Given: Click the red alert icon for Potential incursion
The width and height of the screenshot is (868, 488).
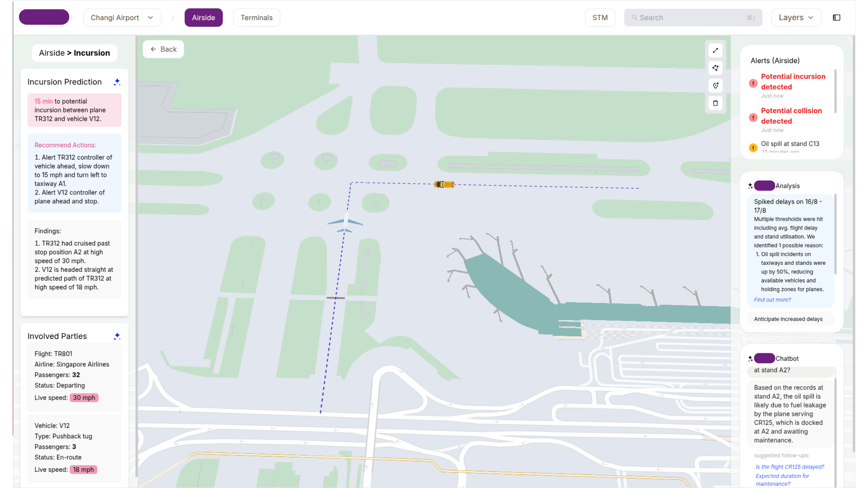Looking at the screenshot, I should (753, 83).
